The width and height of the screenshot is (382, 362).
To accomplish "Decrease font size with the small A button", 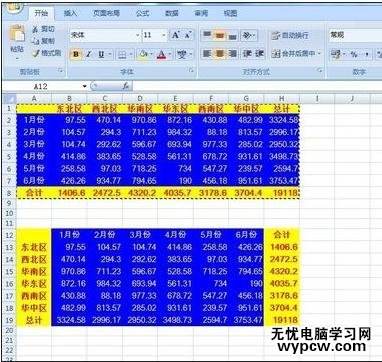I will (x=188, y=35).
